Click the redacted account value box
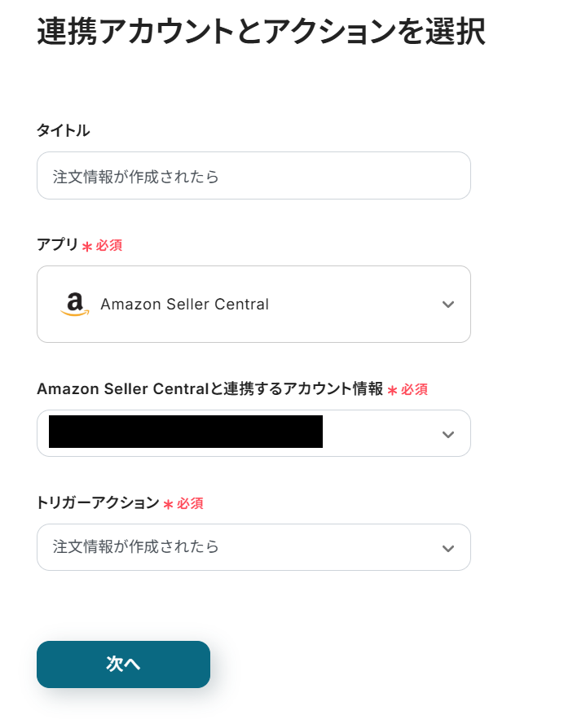Viewport: 564px width, 728px height. (x=186, y=432)
